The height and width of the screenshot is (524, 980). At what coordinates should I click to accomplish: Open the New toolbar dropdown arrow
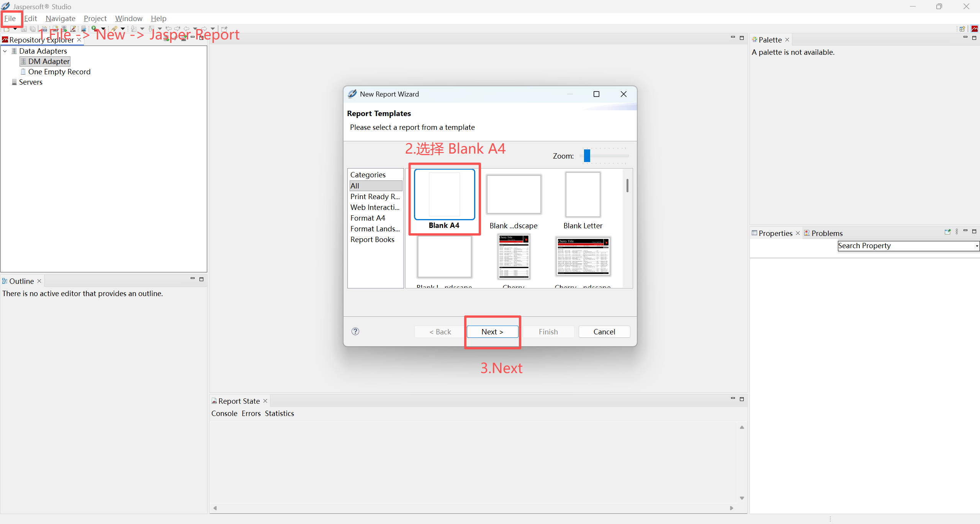tap(15, 29)
